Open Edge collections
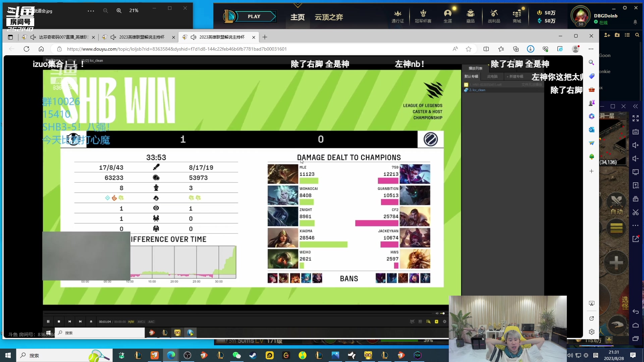 [516, 49]
